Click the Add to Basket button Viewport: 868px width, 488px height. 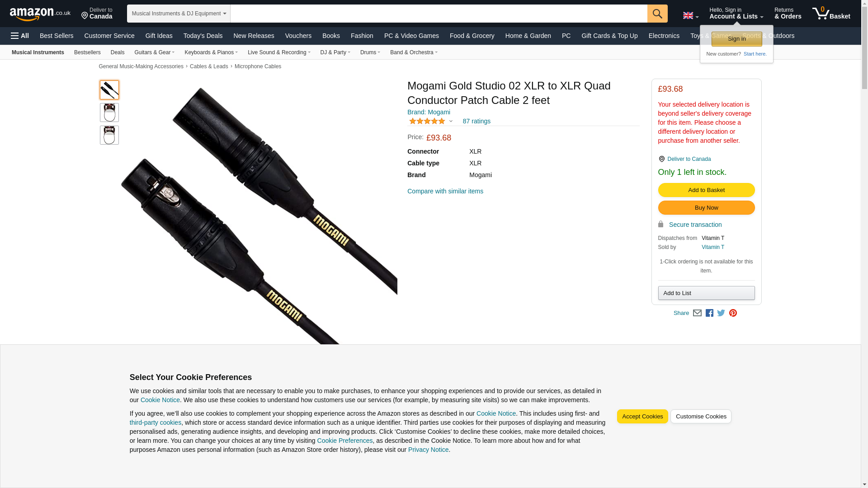coord(706,190)
